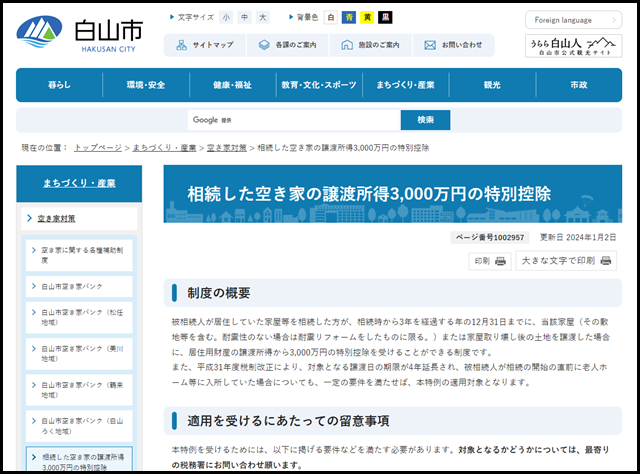Click the sitemap icon in header
The image size is (640, 474).
[x=182, y=45]
